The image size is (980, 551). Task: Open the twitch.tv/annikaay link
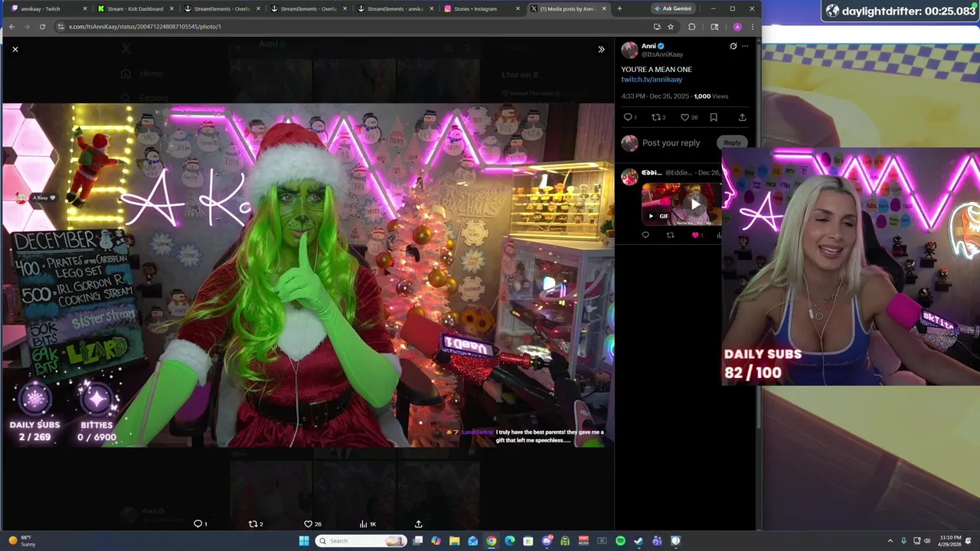(652, 80)
